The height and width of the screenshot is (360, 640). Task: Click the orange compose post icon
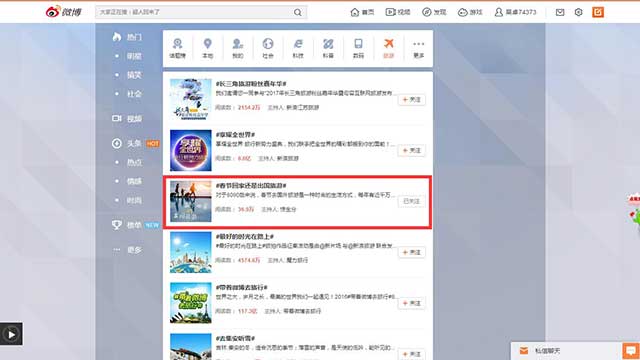(598, 12)
